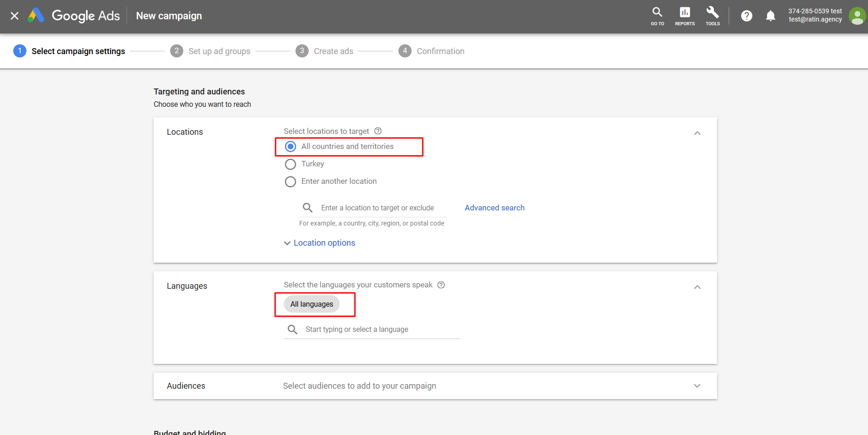
Task: Go to step 2 Set up ad groups
Action: pyautogui.click(x=210, y=51)
